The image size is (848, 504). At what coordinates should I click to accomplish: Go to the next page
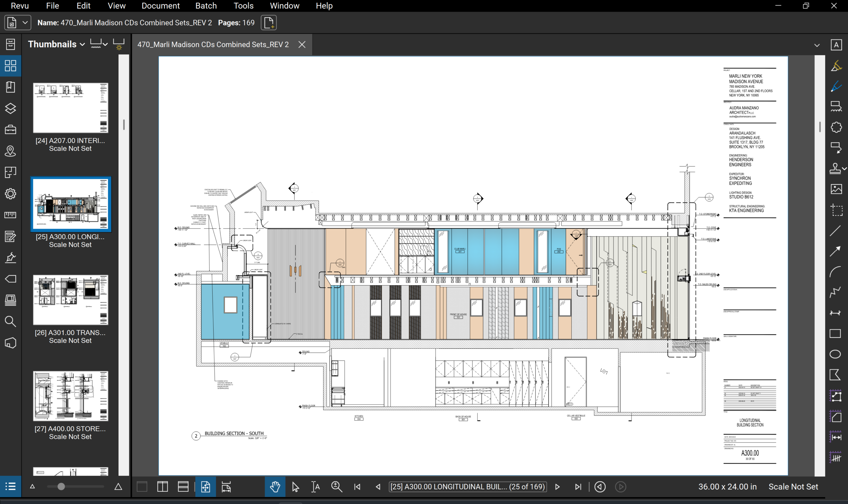(557, 487)
